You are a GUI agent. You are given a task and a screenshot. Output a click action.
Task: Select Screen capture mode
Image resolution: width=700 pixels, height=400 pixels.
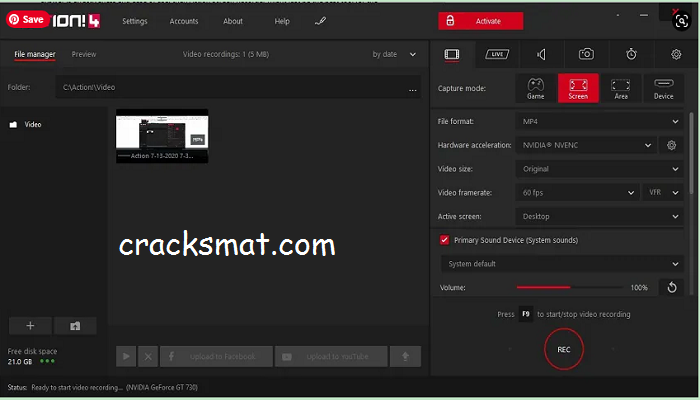coord(578,88)
